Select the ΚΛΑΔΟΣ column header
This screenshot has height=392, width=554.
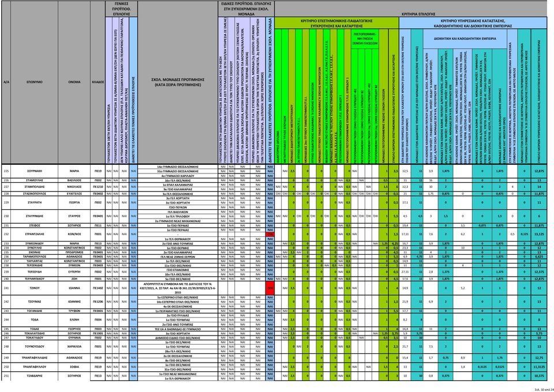98,82
